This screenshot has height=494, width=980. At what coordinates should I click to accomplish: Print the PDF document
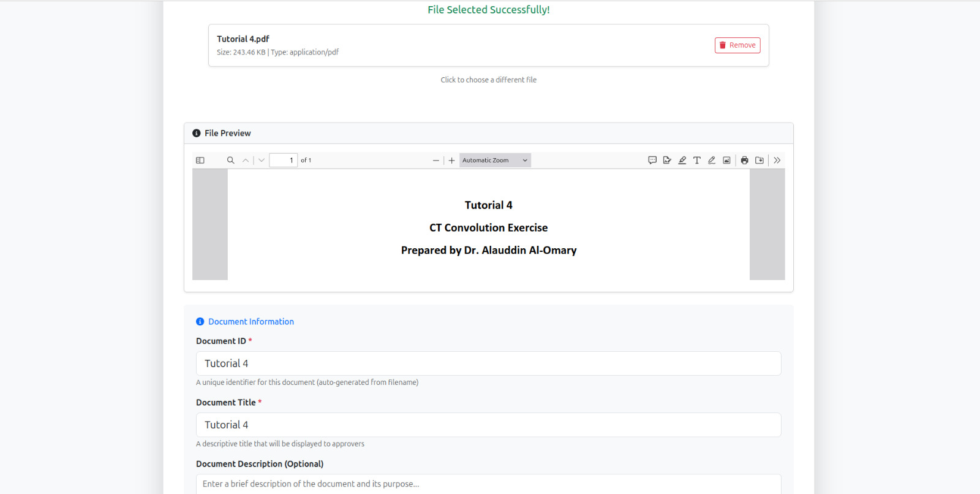[744, 161]
